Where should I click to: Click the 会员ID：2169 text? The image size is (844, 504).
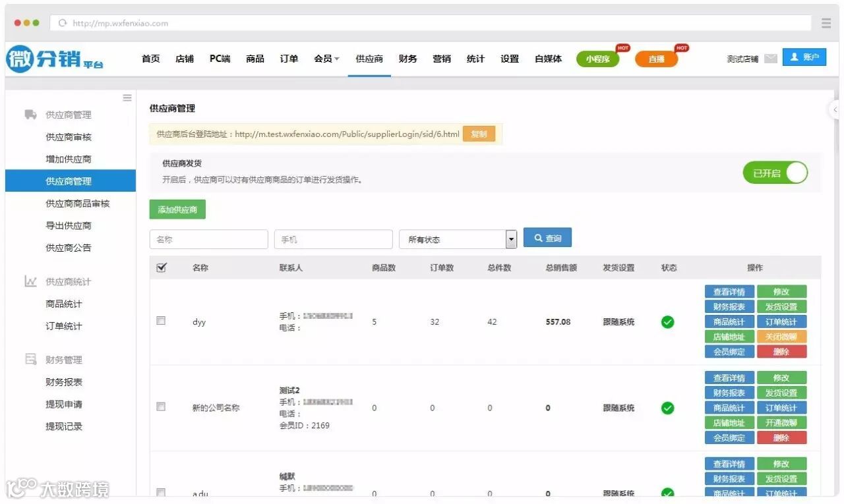coord(305,426)
